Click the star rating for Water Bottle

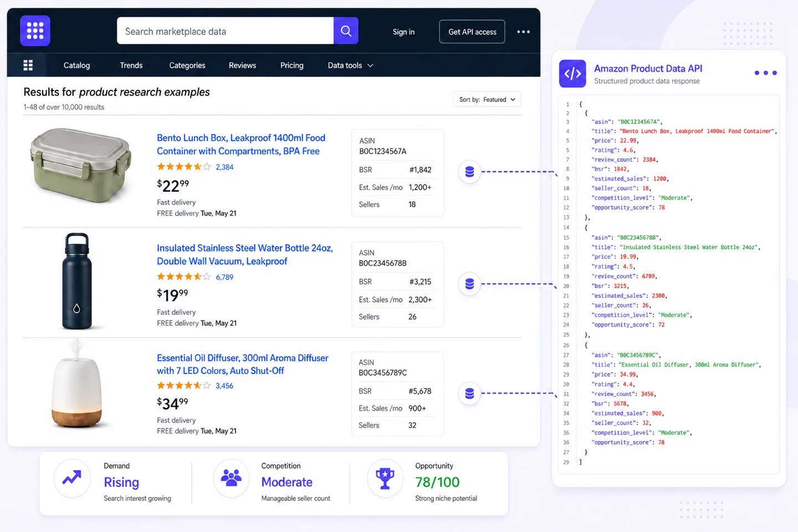tap(184, 277)
